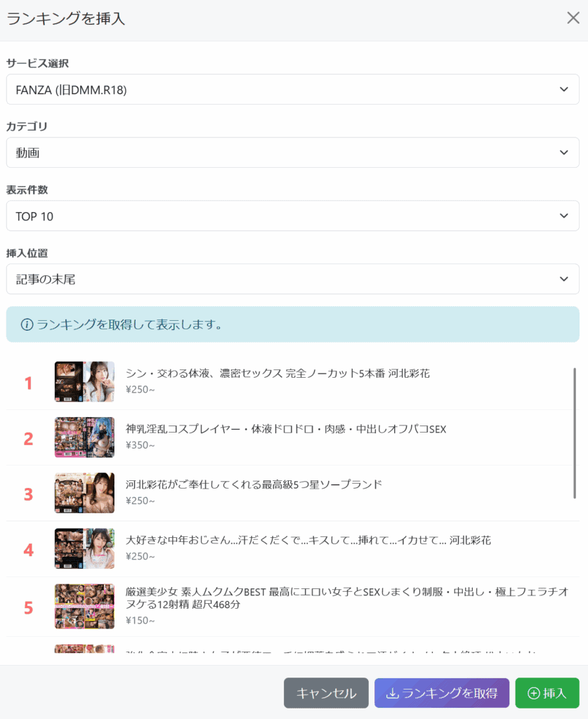Expand the 挿入位置 dropdown showing 記事の末尾
The width and height of the screenshot is (588, 719).
click(293, 279)
